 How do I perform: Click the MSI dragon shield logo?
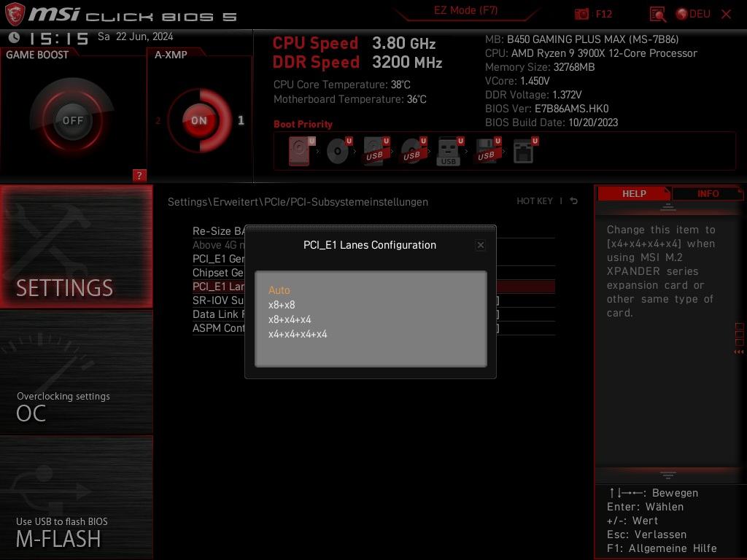point(15,14)
